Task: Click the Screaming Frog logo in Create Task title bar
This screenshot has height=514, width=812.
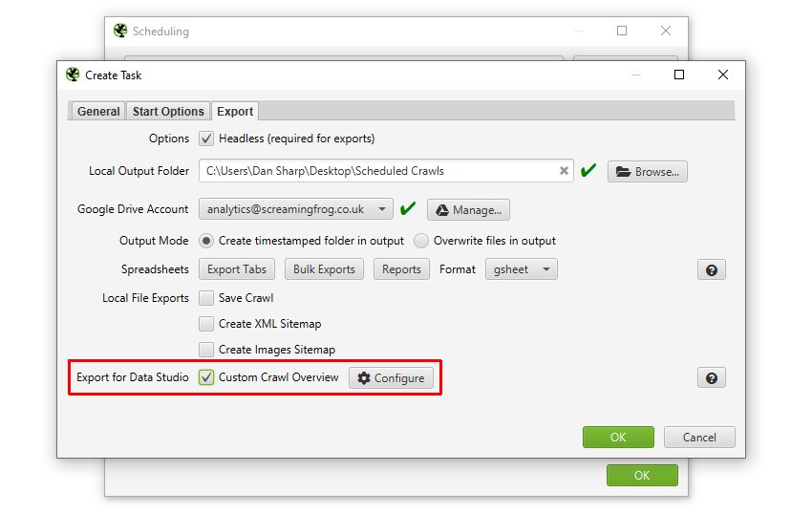Action: pos(73,75)
